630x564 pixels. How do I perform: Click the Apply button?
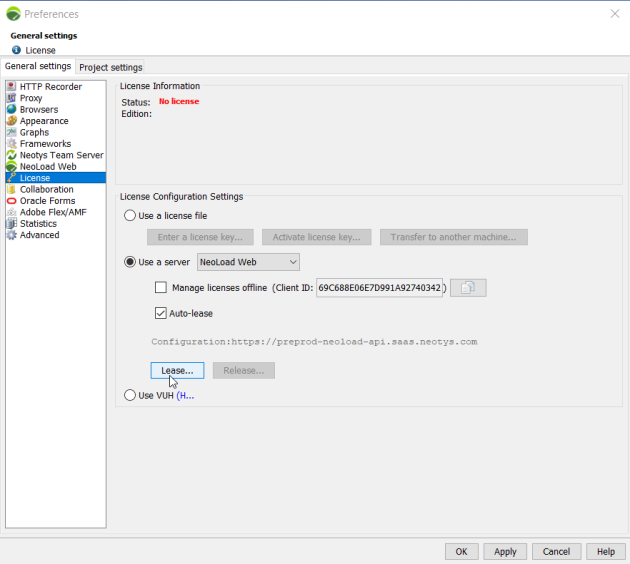pos(505,551)
